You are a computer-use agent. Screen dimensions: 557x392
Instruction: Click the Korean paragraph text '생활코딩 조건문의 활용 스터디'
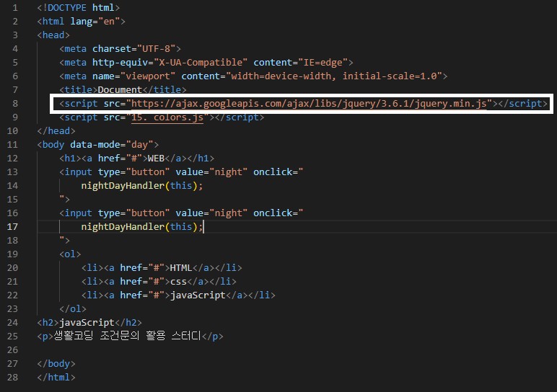click(127, 336)
